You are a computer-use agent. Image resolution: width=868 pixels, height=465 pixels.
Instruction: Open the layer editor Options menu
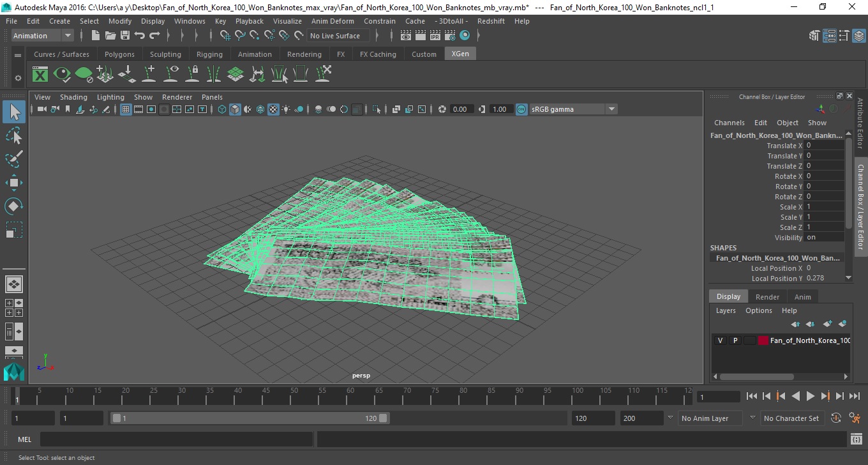pos(759,310)
